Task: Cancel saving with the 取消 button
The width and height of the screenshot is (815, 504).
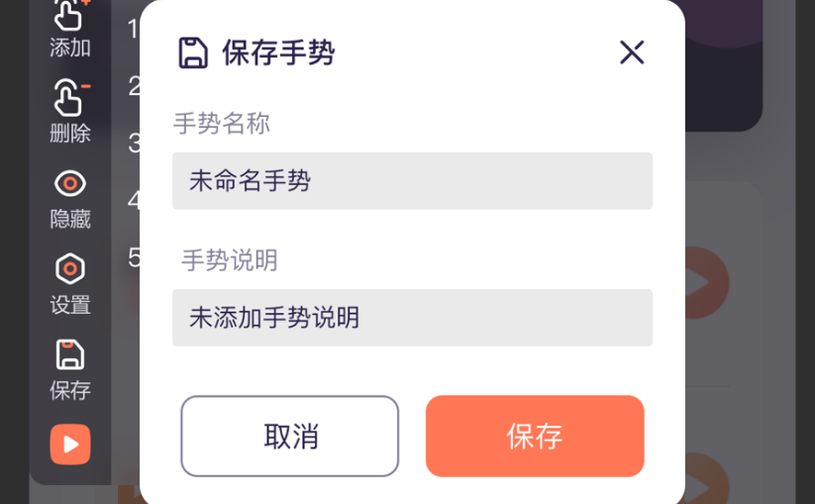Action: click(x=290, y=436)
